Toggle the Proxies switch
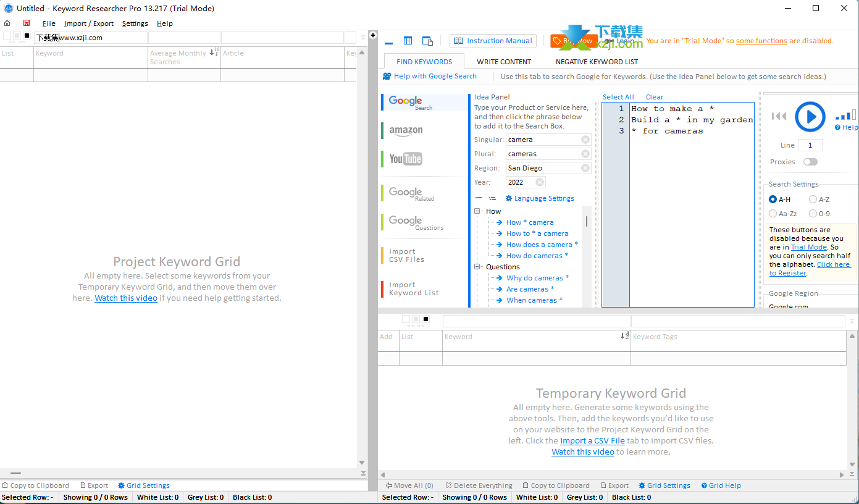Viewport: 859px width, 504px height. click(x=810, y=162)
